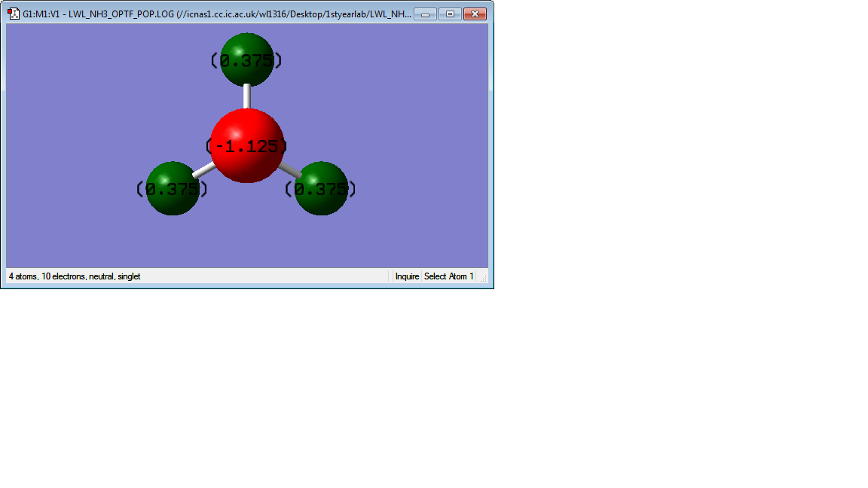
Task: Click the Inquire status bar entry
Action: tap(407, 276)
